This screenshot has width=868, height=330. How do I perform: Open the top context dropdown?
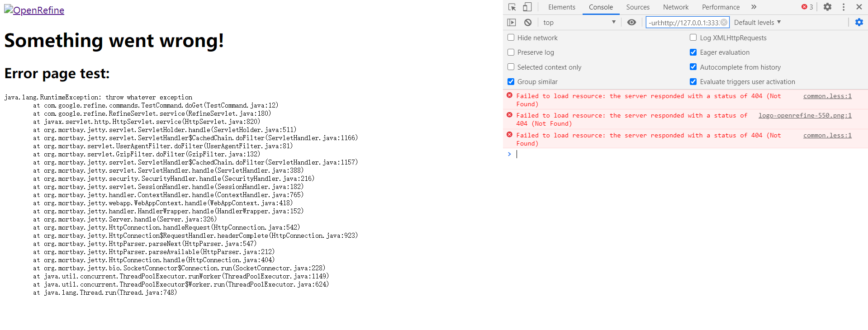click(x=579, y=22)
